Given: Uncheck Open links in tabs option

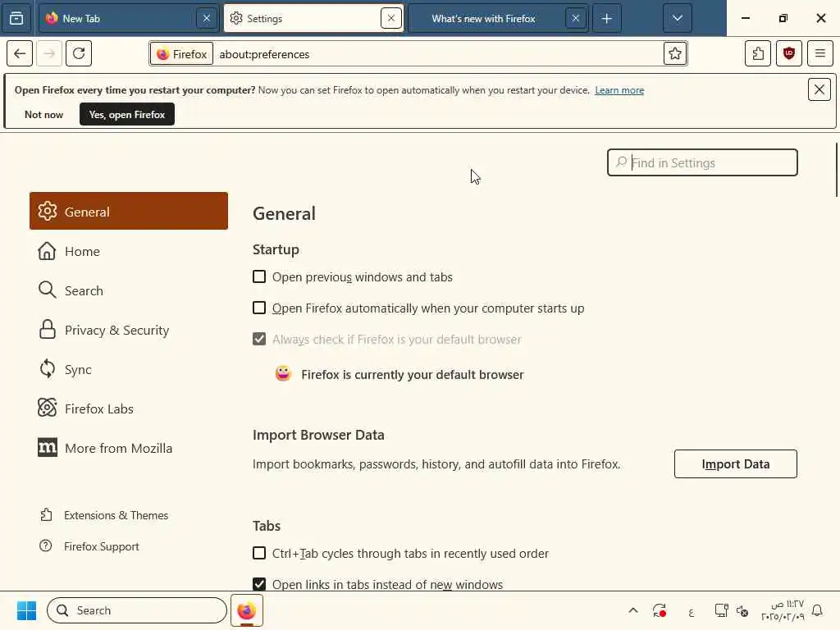Looking at the screenshot, I should 259,584.
